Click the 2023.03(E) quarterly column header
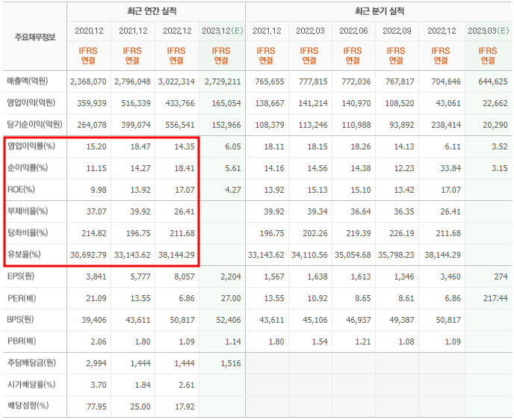514x420 pixels. [489, 31]
